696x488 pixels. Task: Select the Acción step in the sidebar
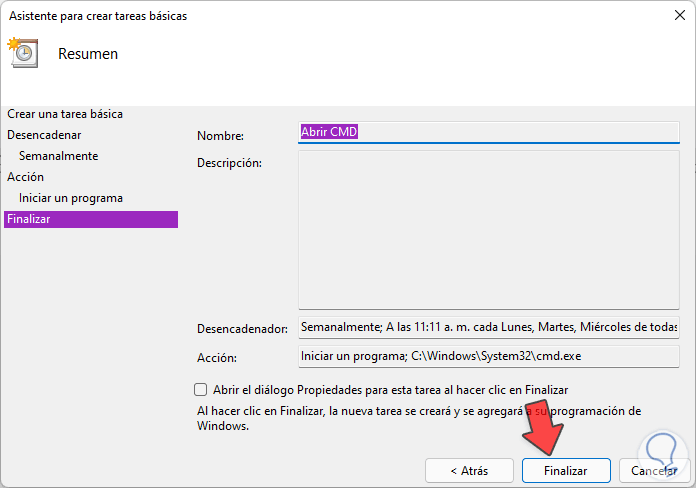pyautogui.click(x=25, y=177)
